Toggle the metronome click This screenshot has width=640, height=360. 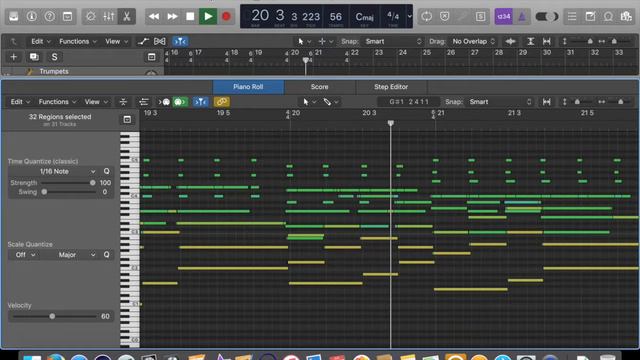[522, 16]
